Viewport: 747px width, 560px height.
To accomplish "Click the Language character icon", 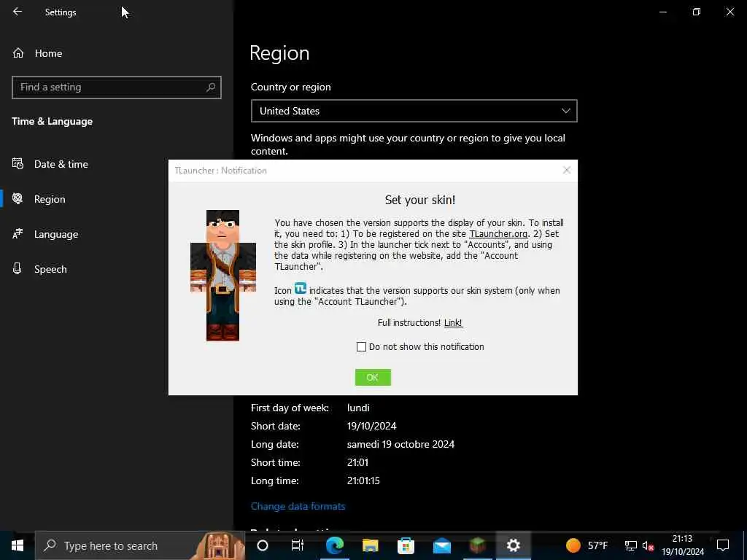I will click(x=18, y=234).
